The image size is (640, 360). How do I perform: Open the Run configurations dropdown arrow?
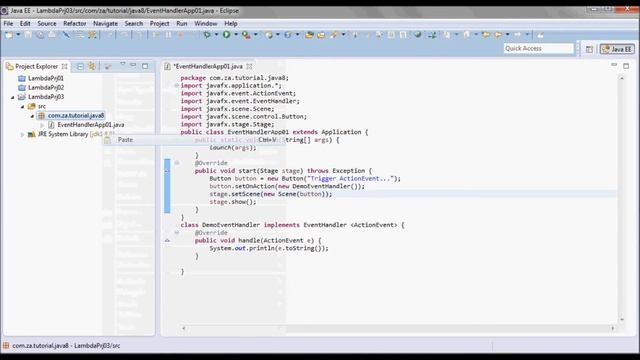pos(236,35)
